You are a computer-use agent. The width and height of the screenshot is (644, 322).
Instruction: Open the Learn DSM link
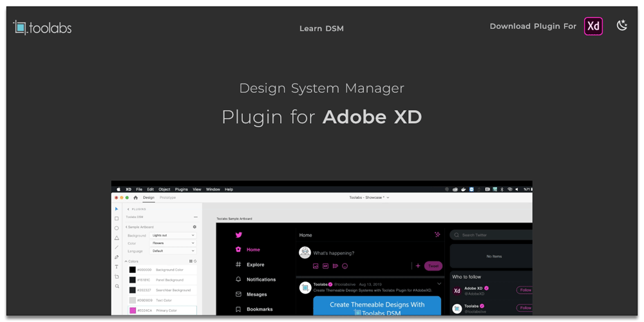click(321, 28)
